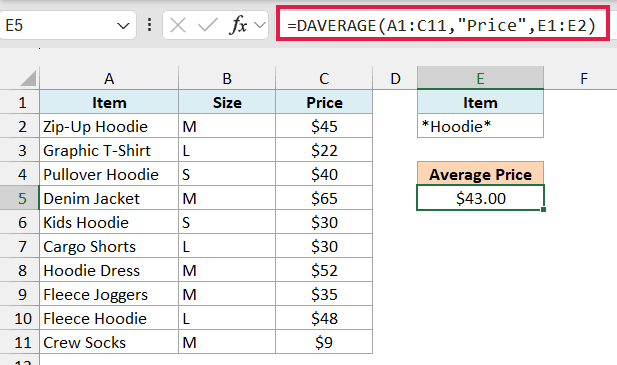Select column C header
Image resolution: width=617 pixels, height=365 pixels.
coord(324,78)
